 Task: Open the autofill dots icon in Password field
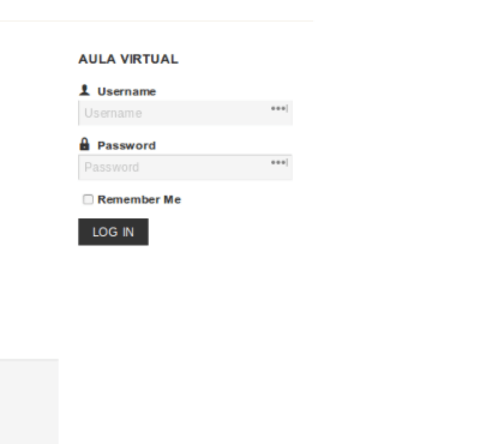[279, 162]
